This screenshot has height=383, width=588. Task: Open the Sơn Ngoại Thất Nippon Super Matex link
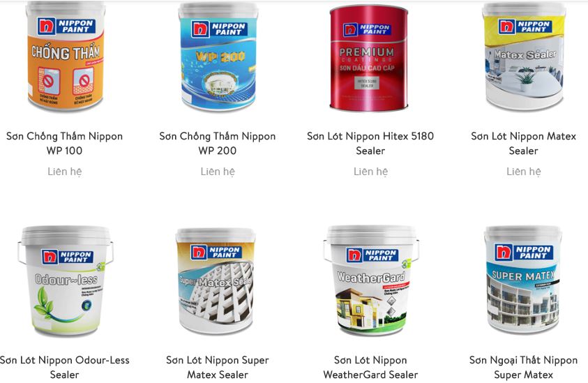pyautogui.click(x=524, y=367)
